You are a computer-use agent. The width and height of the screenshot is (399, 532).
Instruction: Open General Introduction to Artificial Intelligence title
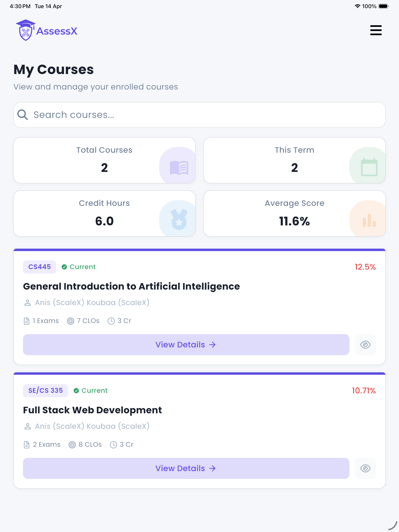(131, 286)
